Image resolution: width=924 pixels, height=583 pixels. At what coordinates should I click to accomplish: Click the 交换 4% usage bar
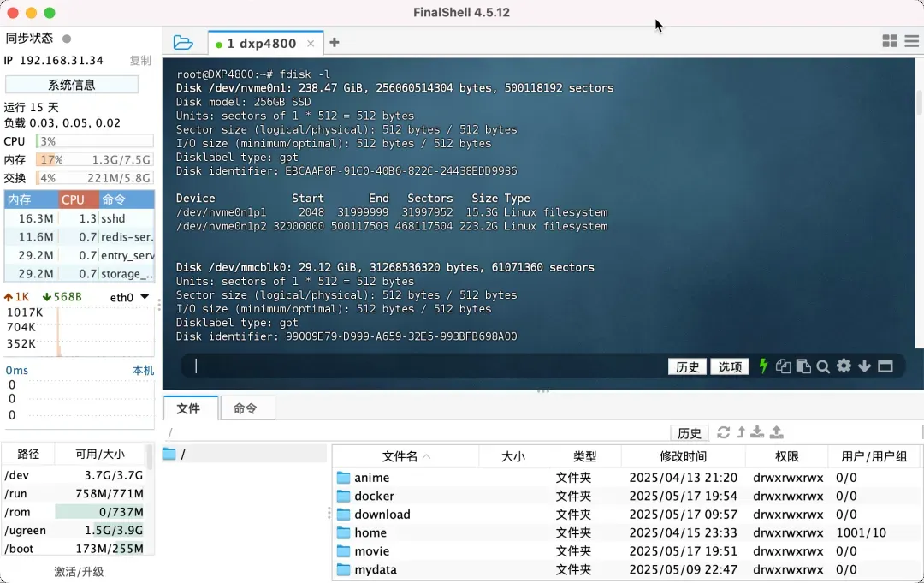click(x=94, y=178)
